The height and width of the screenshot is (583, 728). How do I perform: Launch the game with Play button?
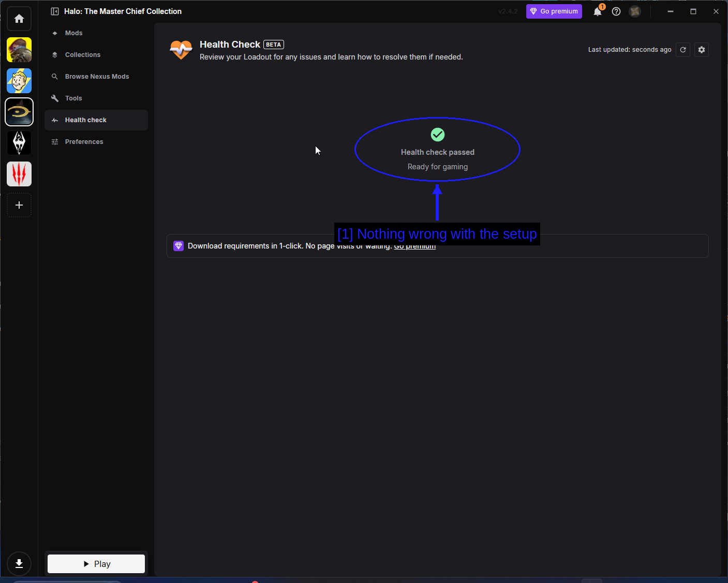point(96,564)
